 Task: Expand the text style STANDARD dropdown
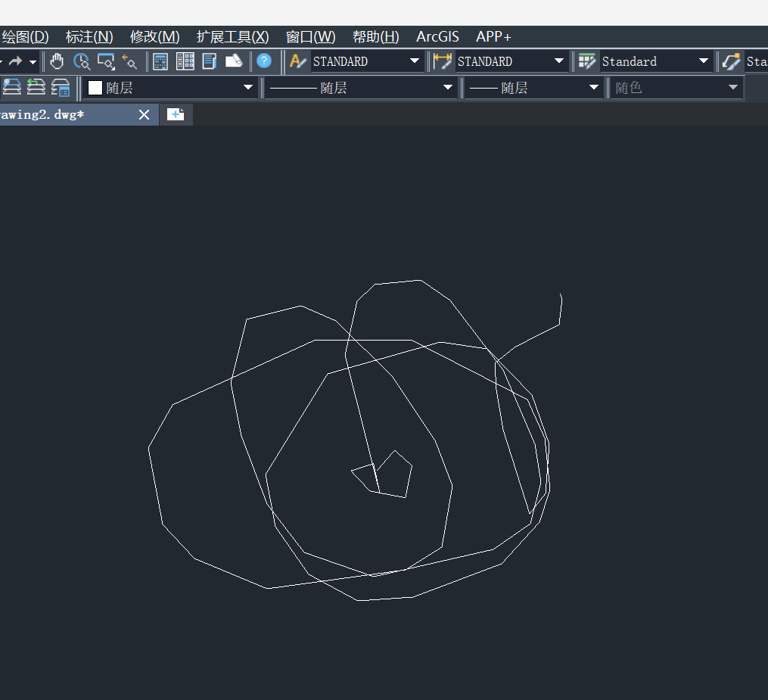[415, 61]
